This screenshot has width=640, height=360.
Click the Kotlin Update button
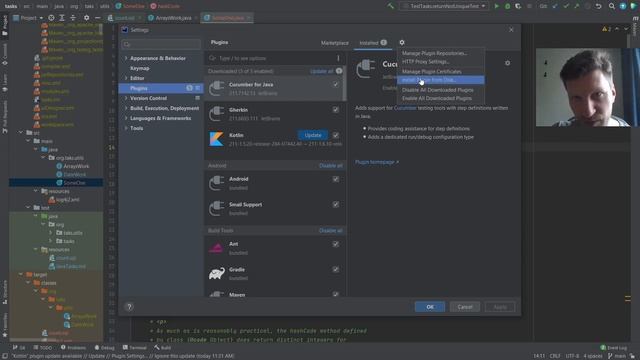313,135
